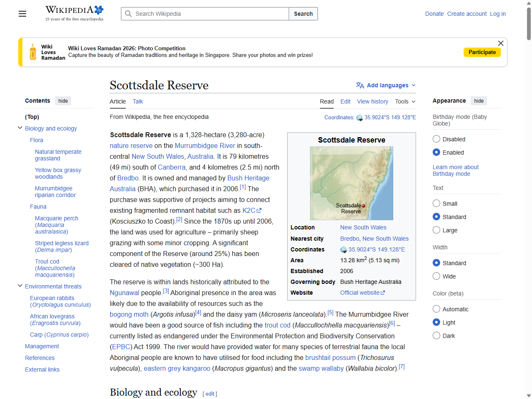Go to References in contents
This screenshot has height=399, width=532.
(40, 358)
